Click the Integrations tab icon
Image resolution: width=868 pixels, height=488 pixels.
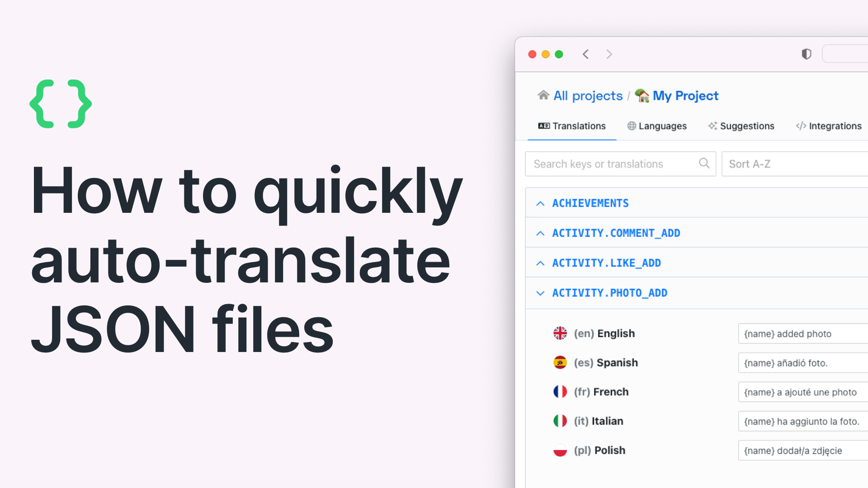tap(801, 126)
